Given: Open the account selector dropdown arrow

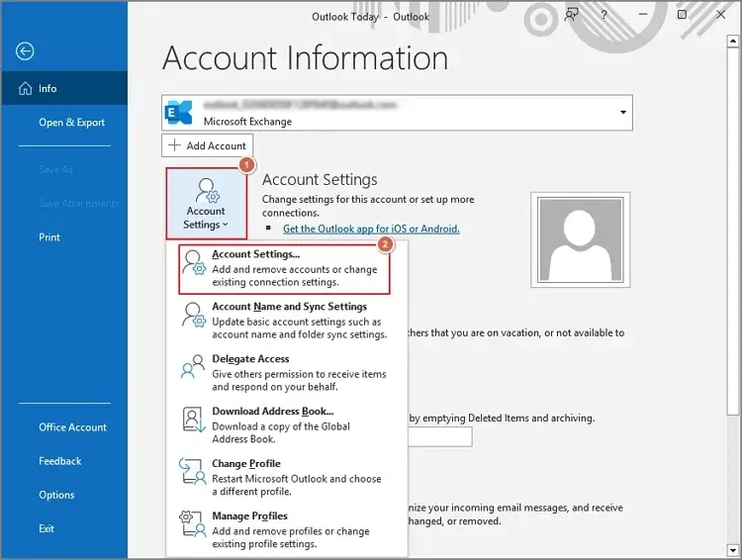Looking at the screenshot, I should [x=623, y=112].
